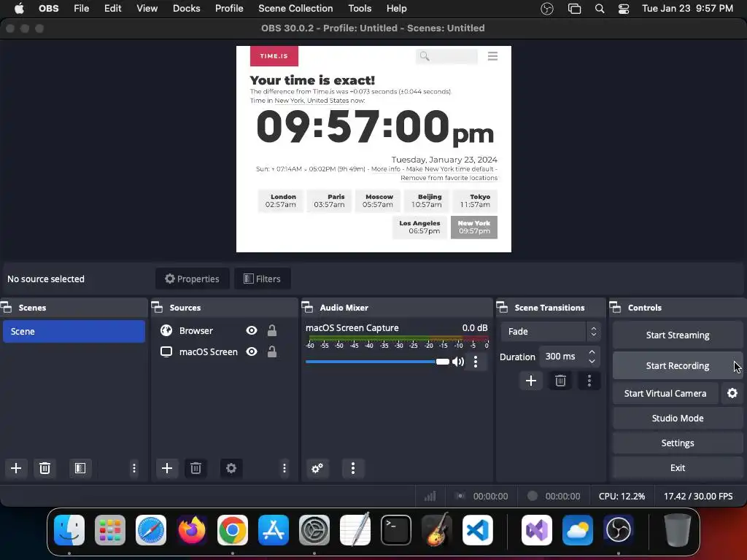Click the Exit button
This screenshot has height=560, width=747.
(x=678, y=467)
